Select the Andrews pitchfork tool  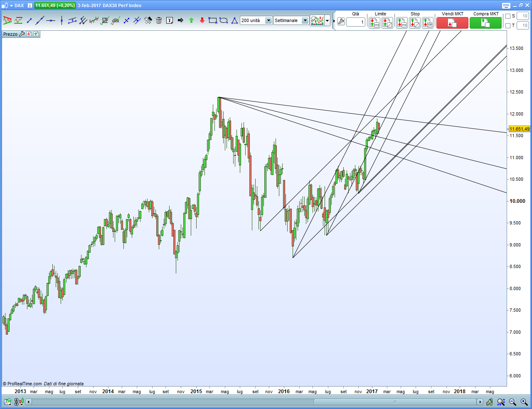(x=83, y=20)
